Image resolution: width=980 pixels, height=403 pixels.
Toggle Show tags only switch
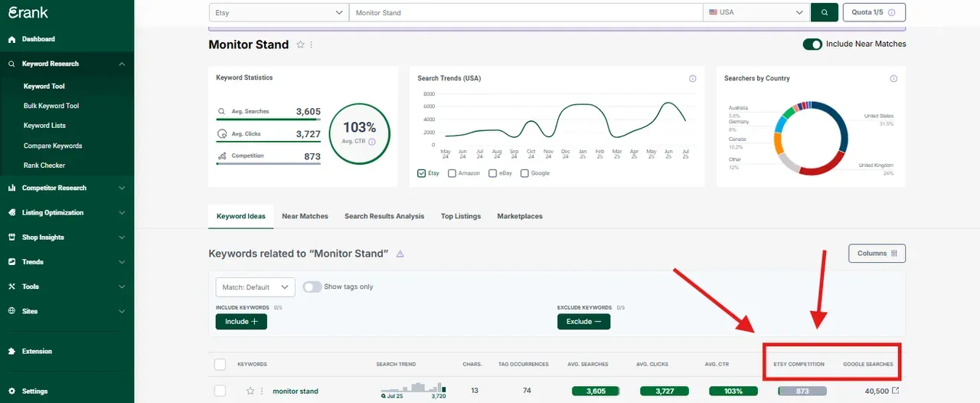312,287
